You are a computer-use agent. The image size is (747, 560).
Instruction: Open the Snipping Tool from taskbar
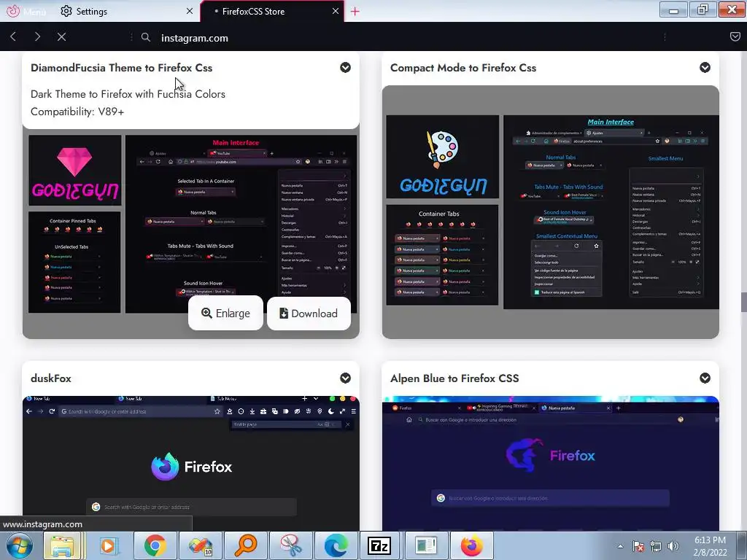[290, 545]
